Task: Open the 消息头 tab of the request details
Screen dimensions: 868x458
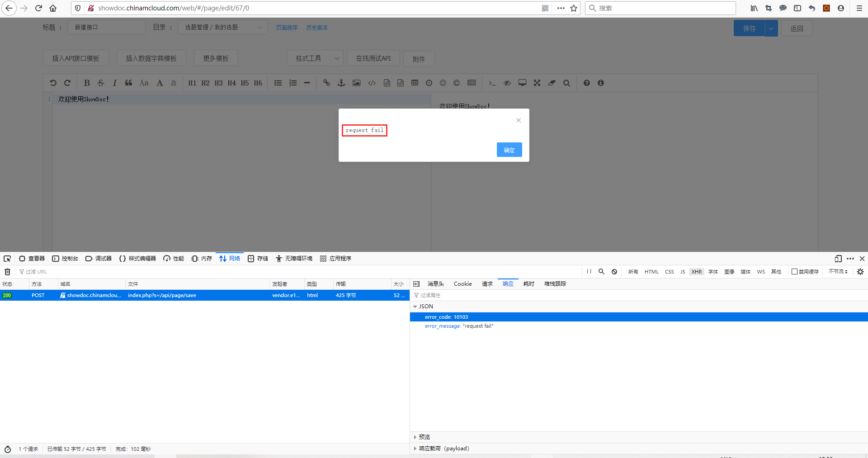Action: (x=436, y=284)
